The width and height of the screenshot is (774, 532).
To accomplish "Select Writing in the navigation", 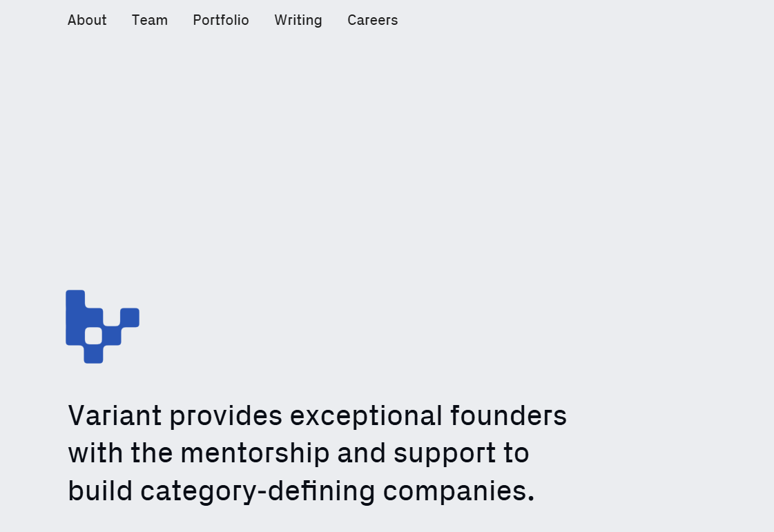I will 298,20.
